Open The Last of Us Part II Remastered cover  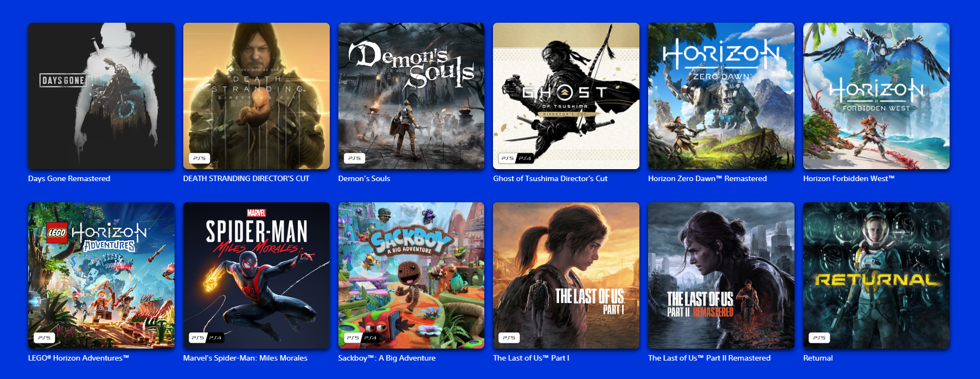pos(721,275)
